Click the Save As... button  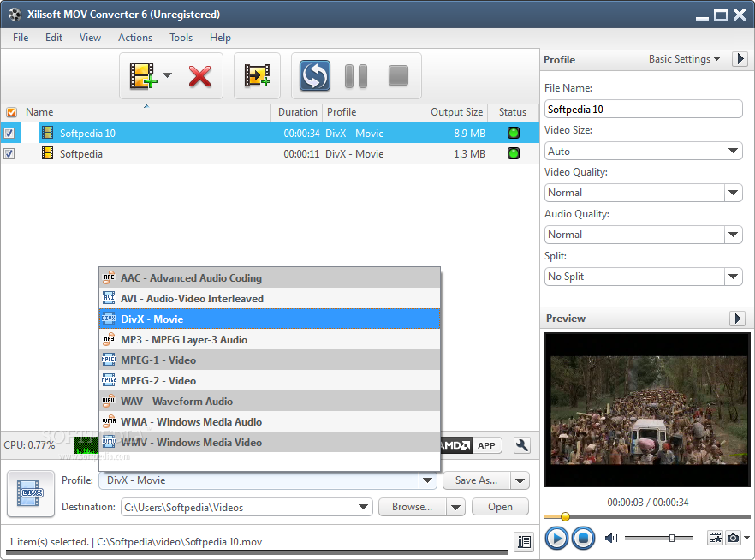476,480
